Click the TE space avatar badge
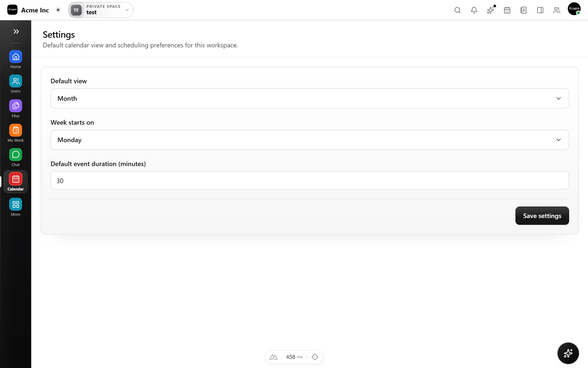 pos(76,10)
